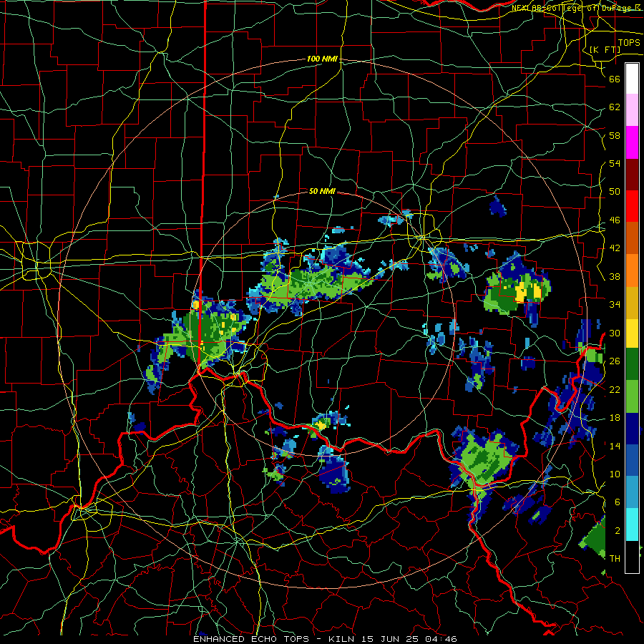
Task: Click the 'TH' legend label
Action: 615,559
